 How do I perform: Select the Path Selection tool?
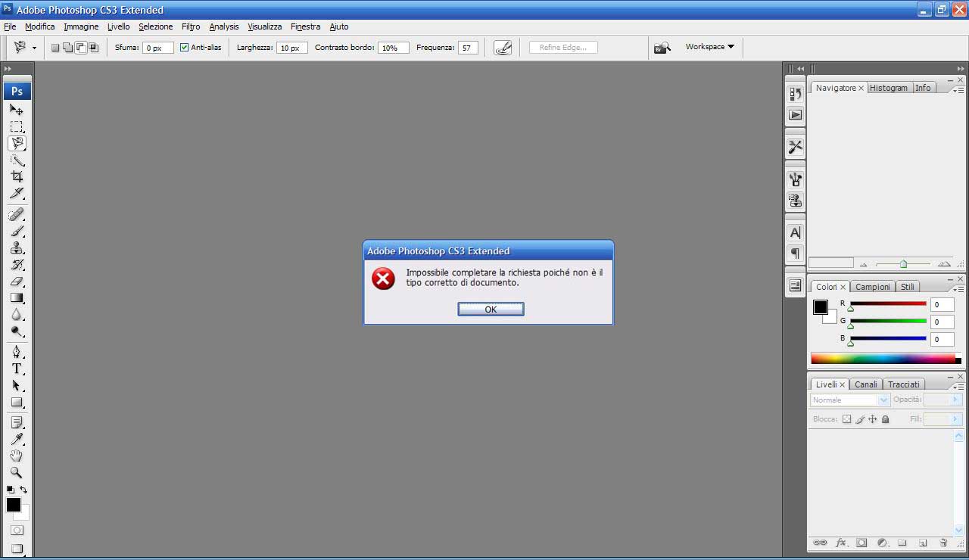(17, 385)
